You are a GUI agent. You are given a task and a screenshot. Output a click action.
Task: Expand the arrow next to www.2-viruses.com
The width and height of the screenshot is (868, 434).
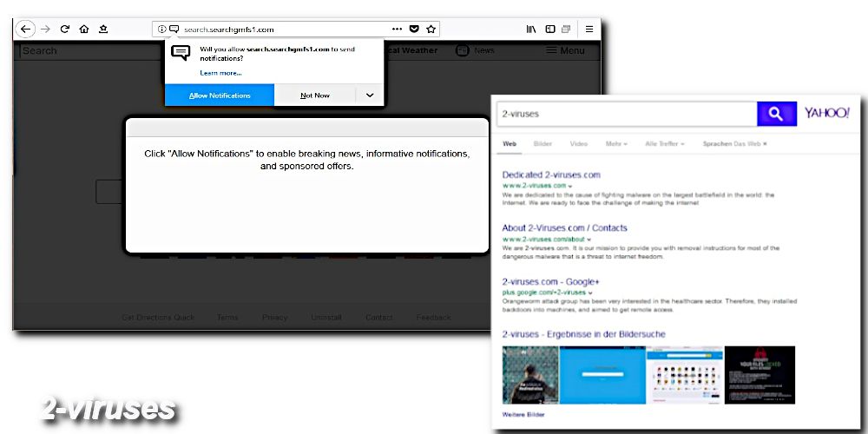(570, 186)
